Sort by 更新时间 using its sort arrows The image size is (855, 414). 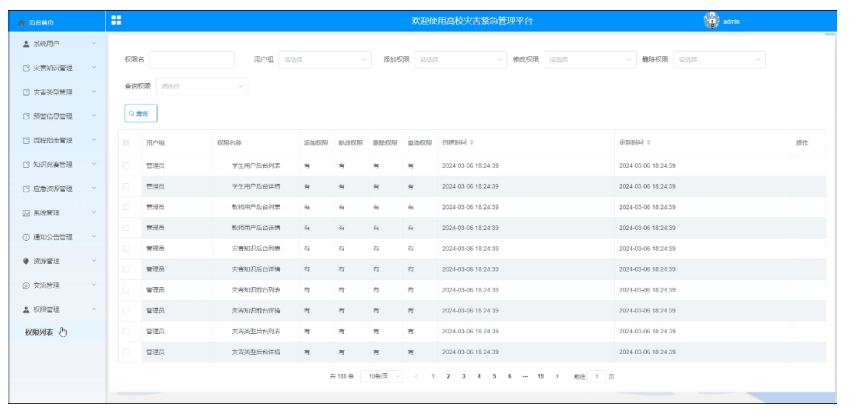649,142
